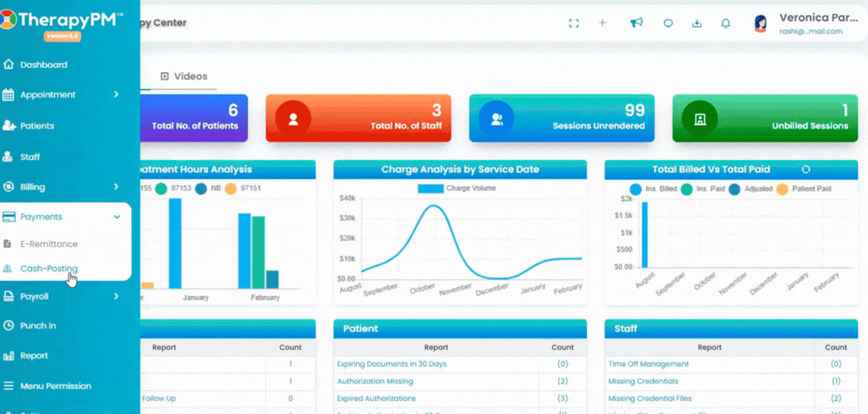The width and height of the screenshot is (868, 414).
Task: Click the Version badge under the logo
Action: coord(62,36)
